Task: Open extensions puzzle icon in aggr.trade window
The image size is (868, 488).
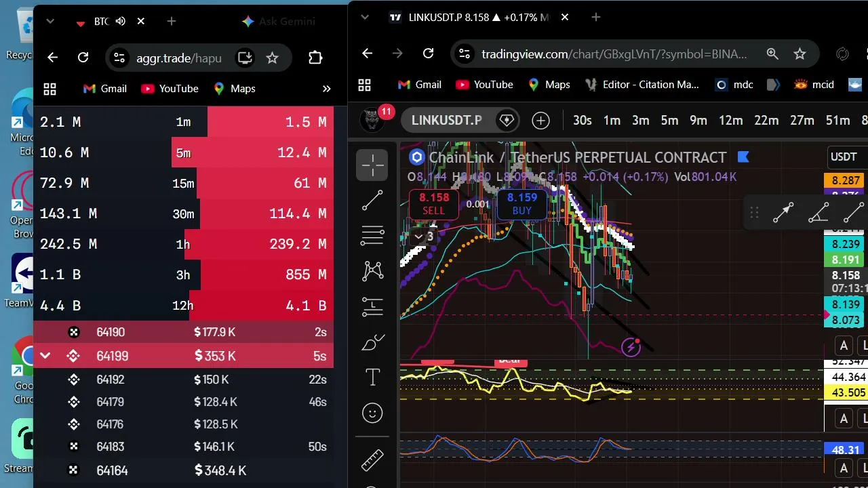Action: click(315, 58)
